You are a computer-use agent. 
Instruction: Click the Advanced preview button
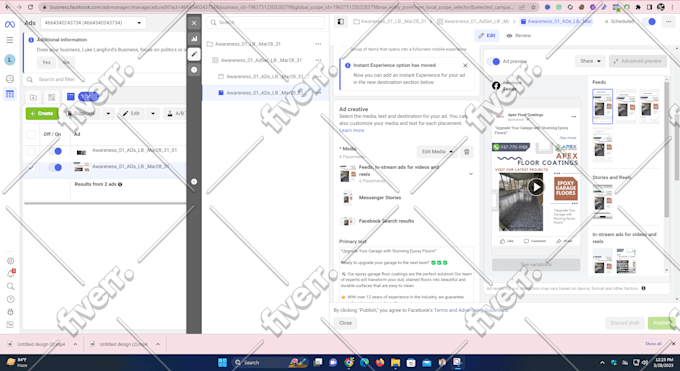[638, 61]
